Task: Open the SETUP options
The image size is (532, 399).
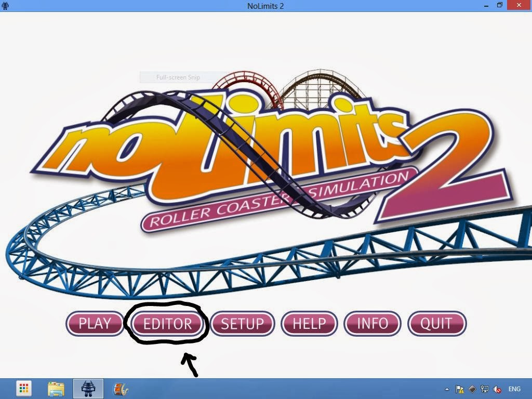Action: 242,324
